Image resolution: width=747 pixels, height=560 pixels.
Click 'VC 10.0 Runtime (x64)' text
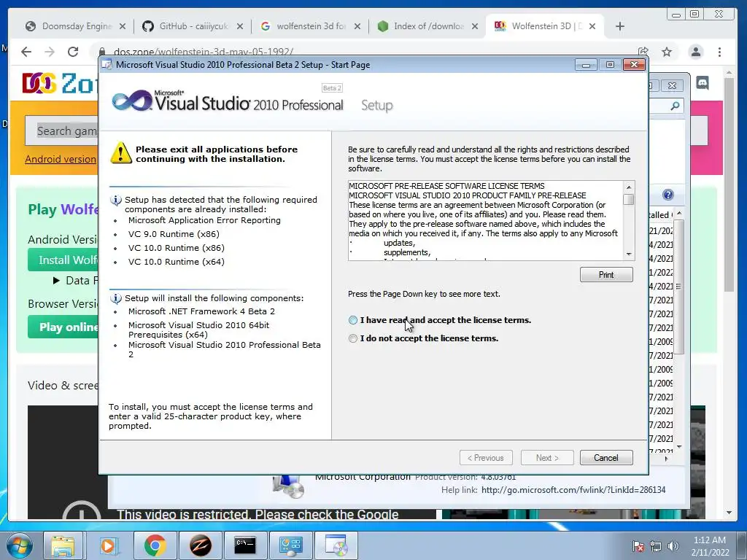[x=177, y=262]
